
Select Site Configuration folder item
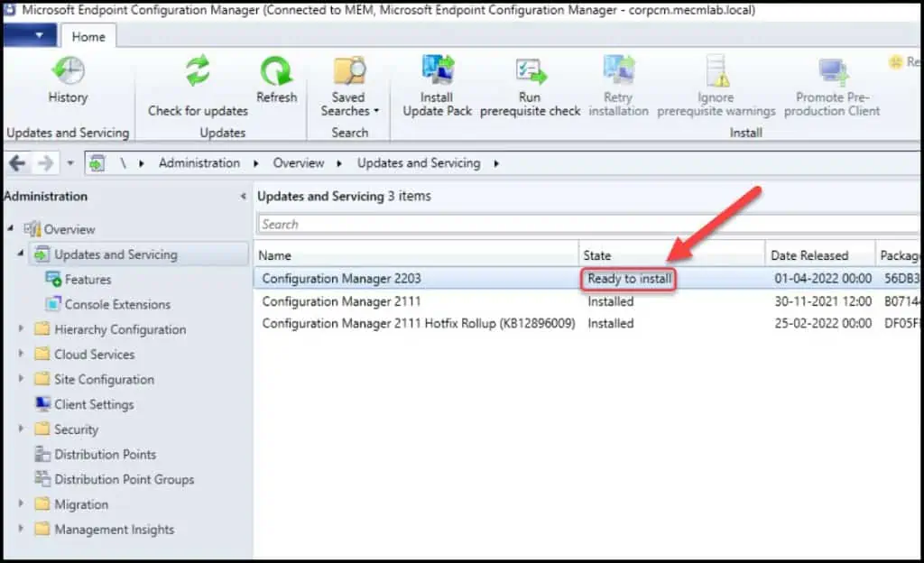104,380
